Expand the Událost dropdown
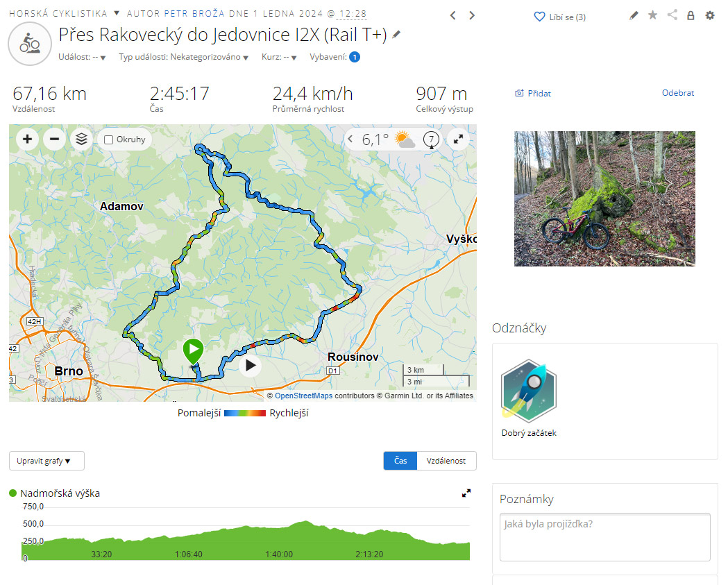The height and width of the screenshot is (585, 728). pos(82,57)
